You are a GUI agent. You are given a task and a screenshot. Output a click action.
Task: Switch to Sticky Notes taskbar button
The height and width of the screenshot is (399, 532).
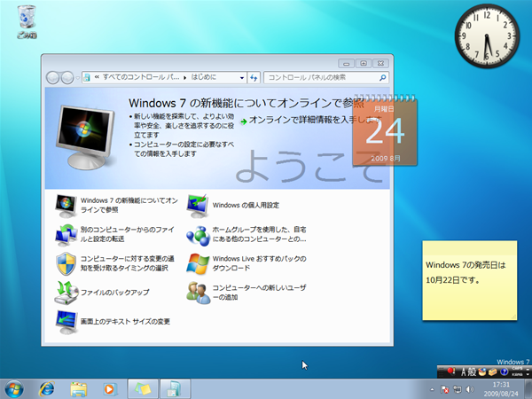[143, 389]
